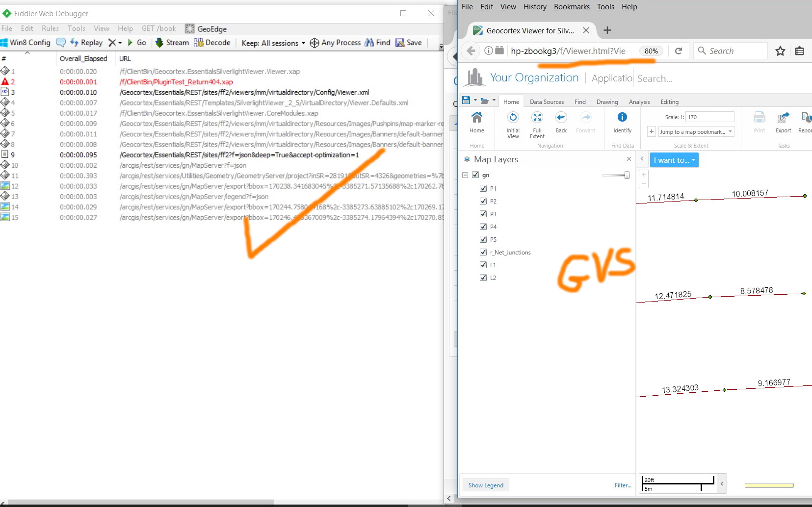Image resolution: width=812 pixels, height=507 pixels.
Task: Toggle Fiddler Stream mode
Action: (x=172, y=43)
